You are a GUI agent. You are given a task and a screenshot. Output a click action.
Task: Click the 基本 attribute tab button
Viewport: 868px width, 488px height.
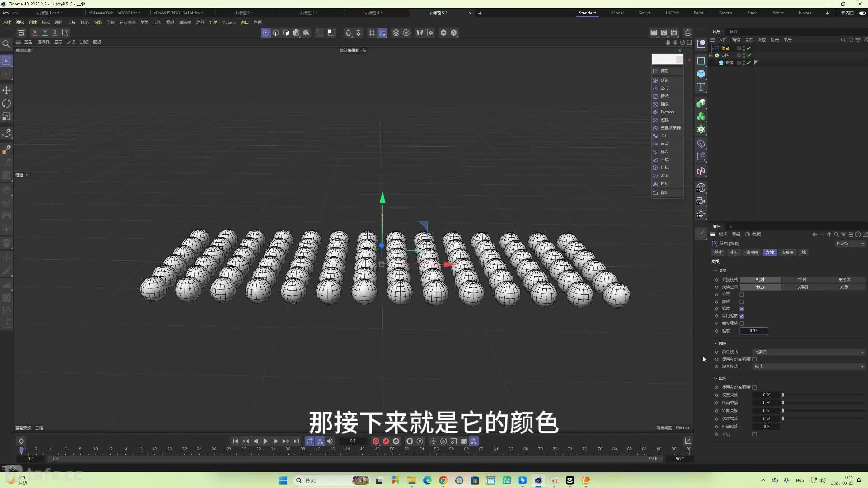point(718,253)
